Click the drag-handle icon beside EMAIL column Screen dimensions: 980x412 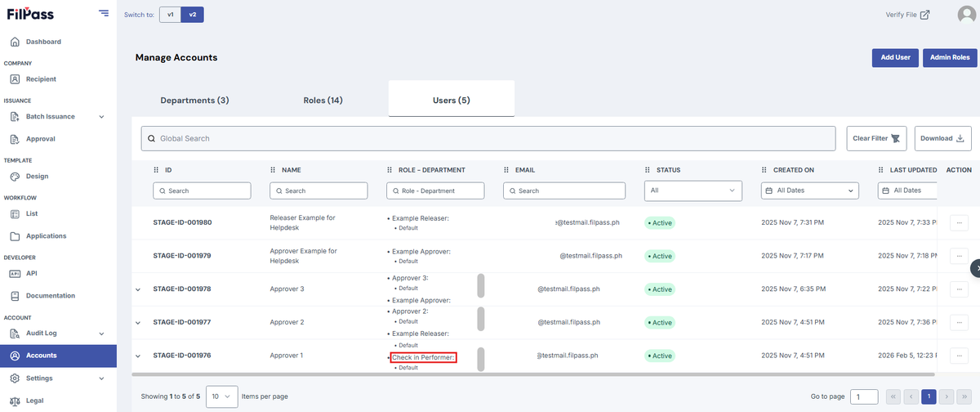point(506,170)
